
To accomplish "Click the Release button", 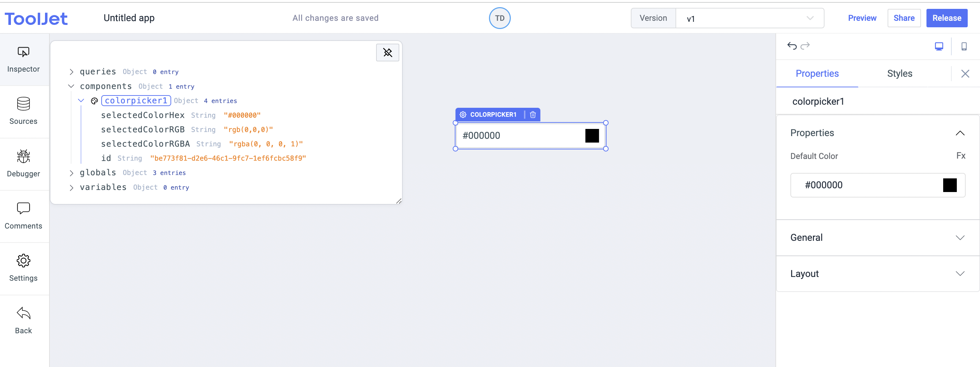I will 947,18.
